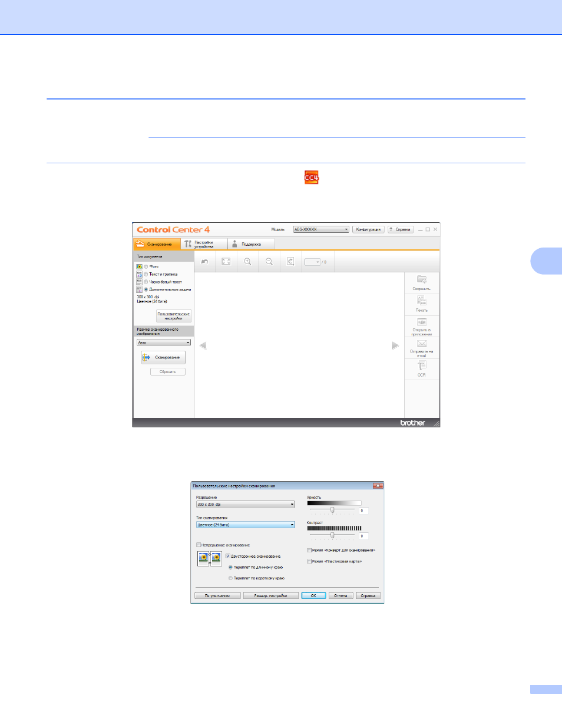Screen dimensions: 562x728
Task: Close the Пользовательские настройки сканирования dialog
Action: [x=378, y=486]
